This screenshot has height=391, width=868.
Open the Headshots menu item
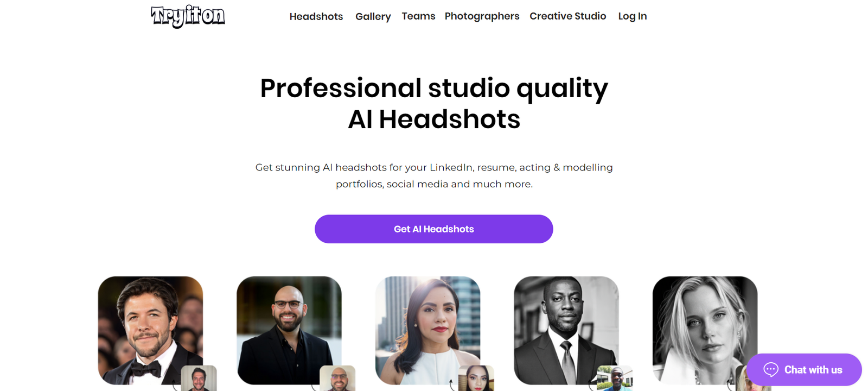click(x=316, y=16)
